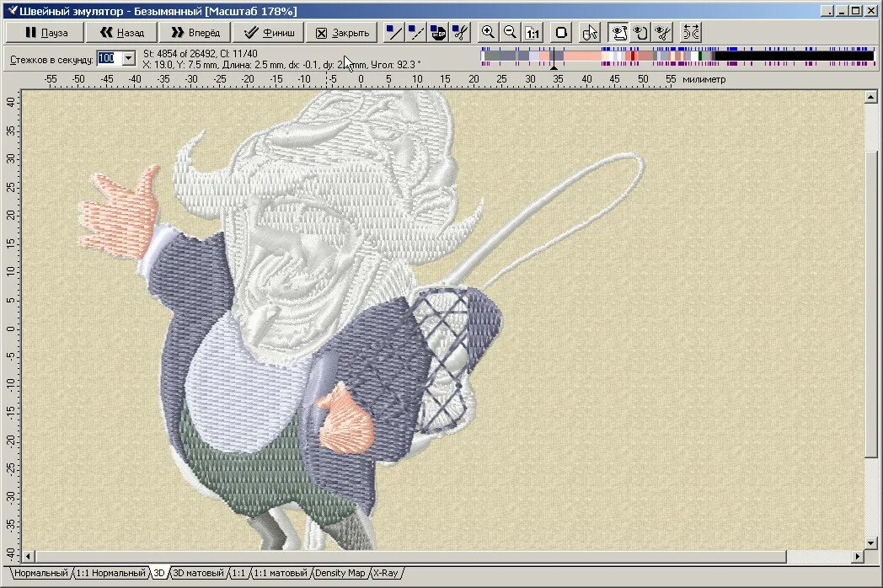The image size is (883, 588).
Task: Click the app icon in title bar
Action: click(11, 11)
